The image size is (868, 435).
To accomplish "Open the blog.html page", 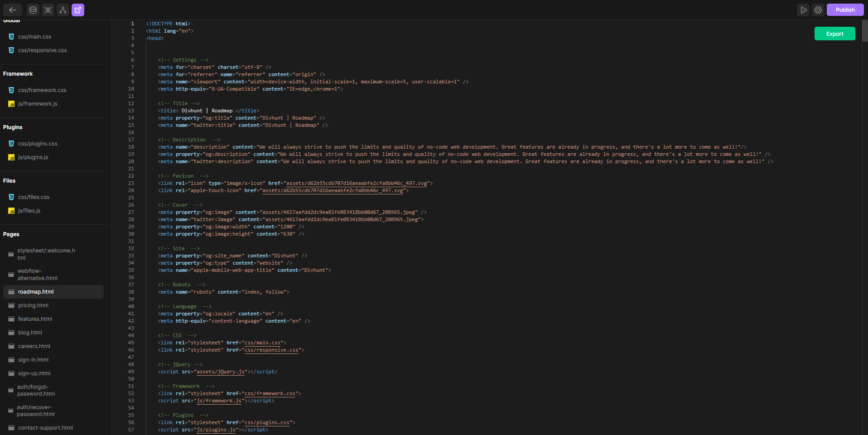I will (30, 332).
